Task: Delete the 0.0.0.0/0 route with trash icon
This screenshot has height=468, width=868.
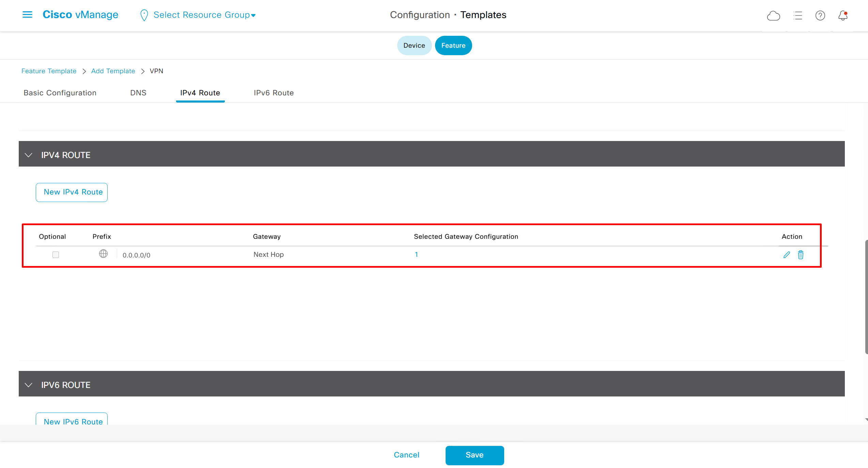Action: tap(801, 255)
